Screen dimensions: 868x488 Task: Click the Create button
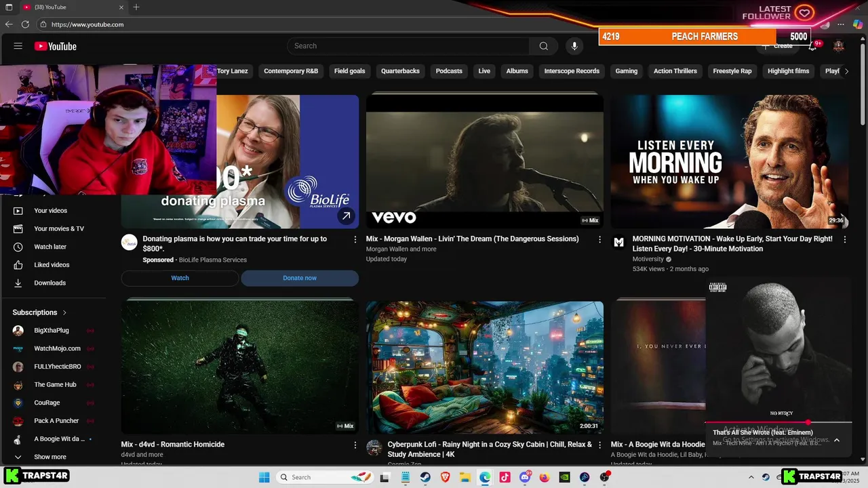[778, 46]
